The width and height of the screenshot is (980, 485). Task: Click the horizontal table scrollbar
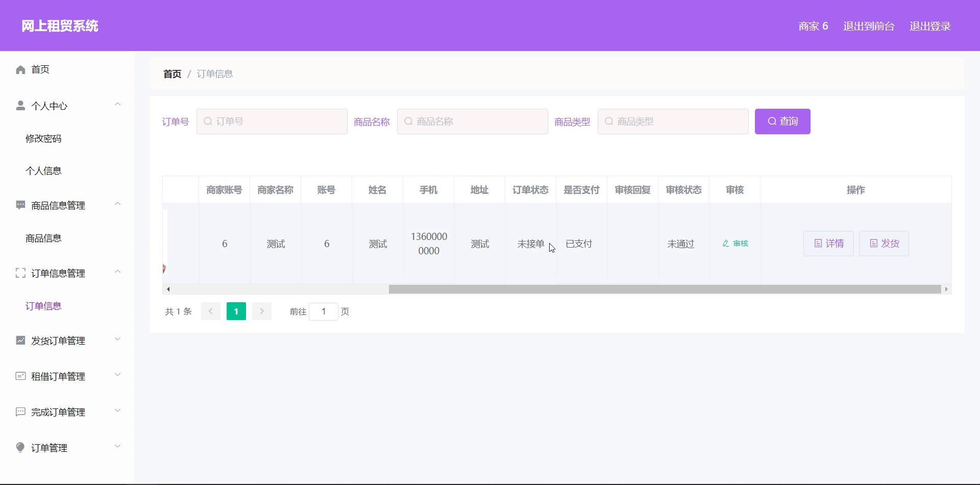pyautogui.click(x=664, y=289)
